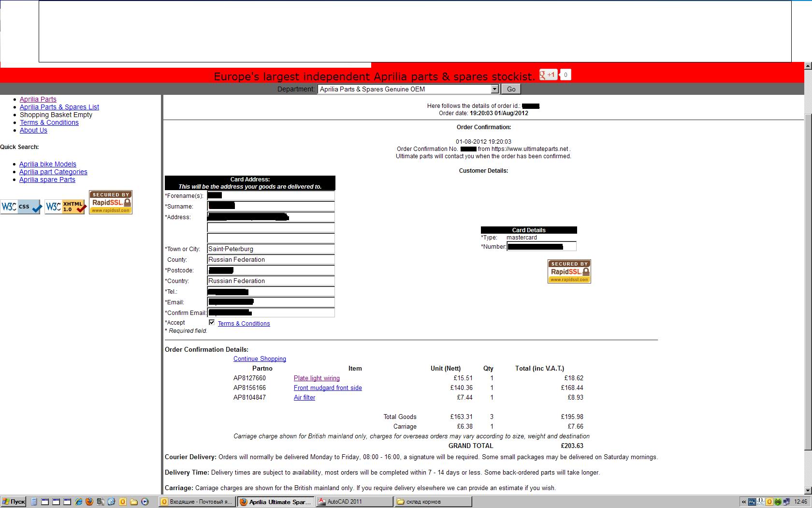Click the County field containing Russian Federation
Viewport: 812px width, 508px height.
pos(271,260)
